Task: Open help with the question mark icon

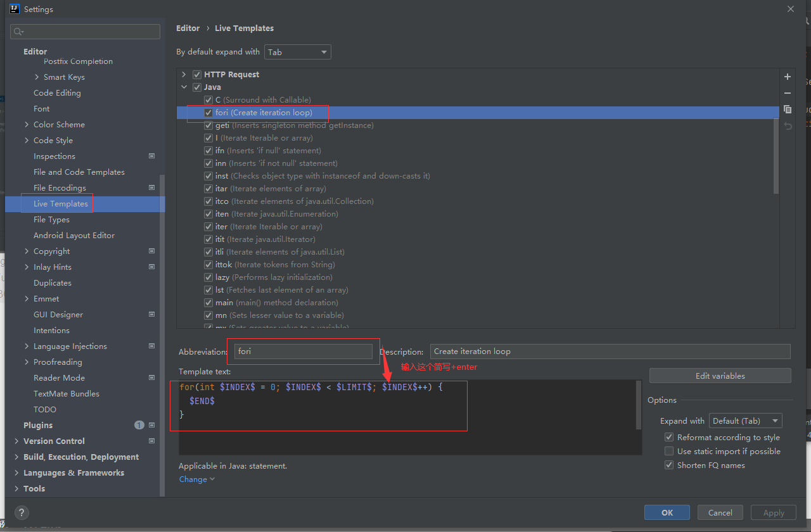Action: coord(22,513)
